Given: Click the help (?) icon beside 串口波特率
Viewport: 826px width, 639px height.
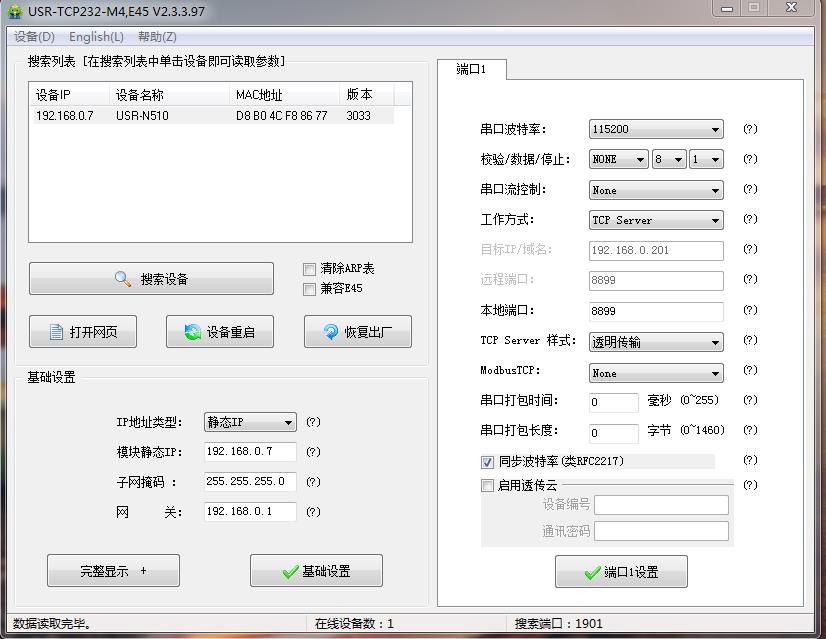Looking at the screenshot, I should (x=750, y=130).
